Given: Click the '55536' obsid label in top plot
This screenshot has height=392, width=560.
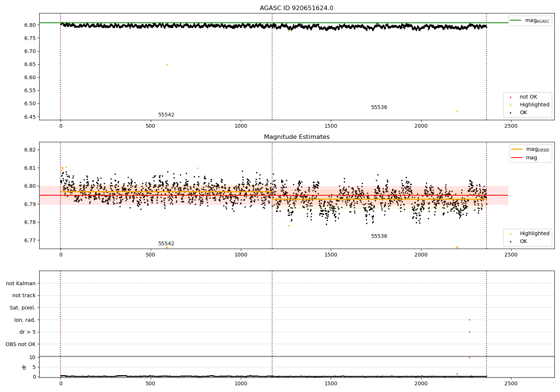Looking at the screenshot, I should tap(379, 108).
